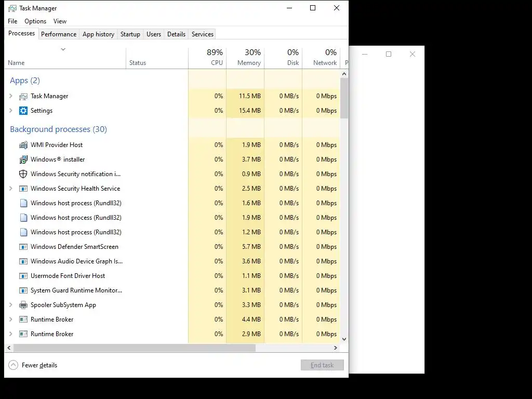Click the Fewer details link
This screenshot has width=532, height=399.
(39, 365)
